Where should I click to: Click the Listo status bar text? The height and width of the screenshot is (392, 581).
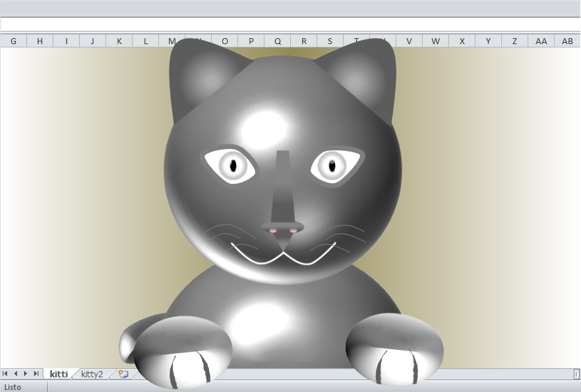coord(13,387)
